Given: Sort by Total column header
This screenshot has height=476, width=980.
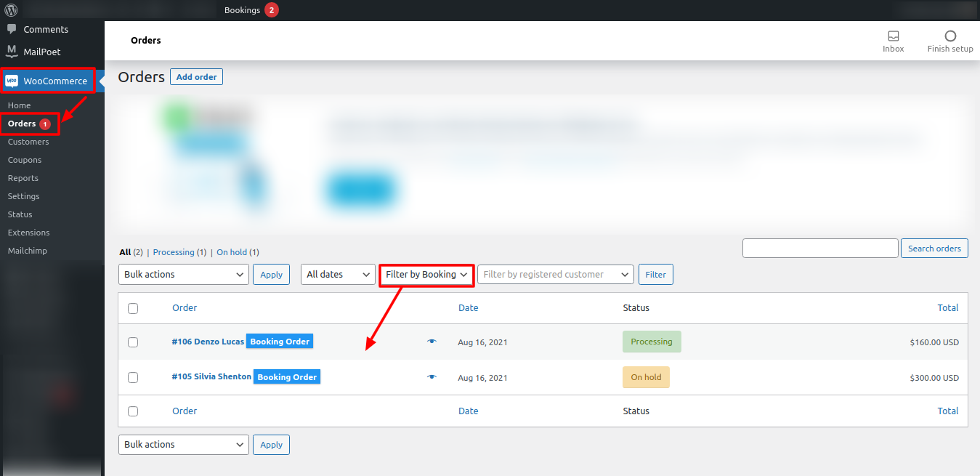Looking at the screenshot, I should tap(948, 308).
